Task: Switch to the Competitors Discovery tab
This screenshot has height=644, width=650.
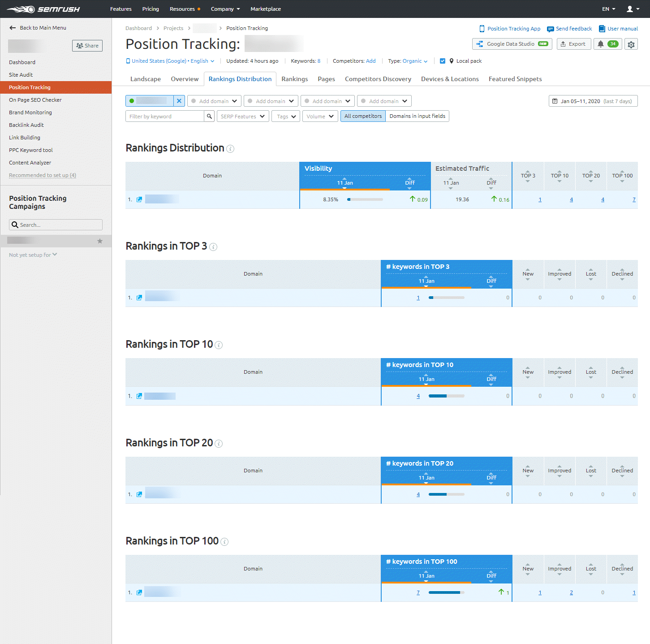Action: tap(378, 79)
